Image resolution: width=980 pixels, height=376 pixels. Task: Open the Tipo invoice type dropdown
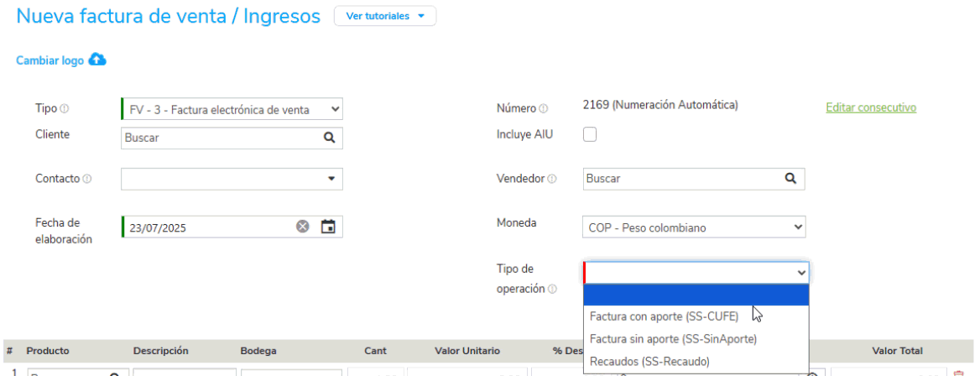coord(232,109)
